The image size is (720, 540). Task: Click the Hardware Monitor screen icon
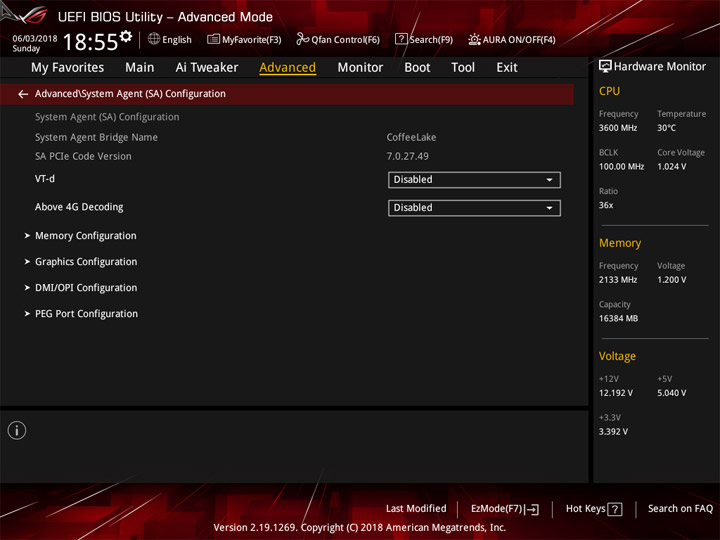click(605, 66)
